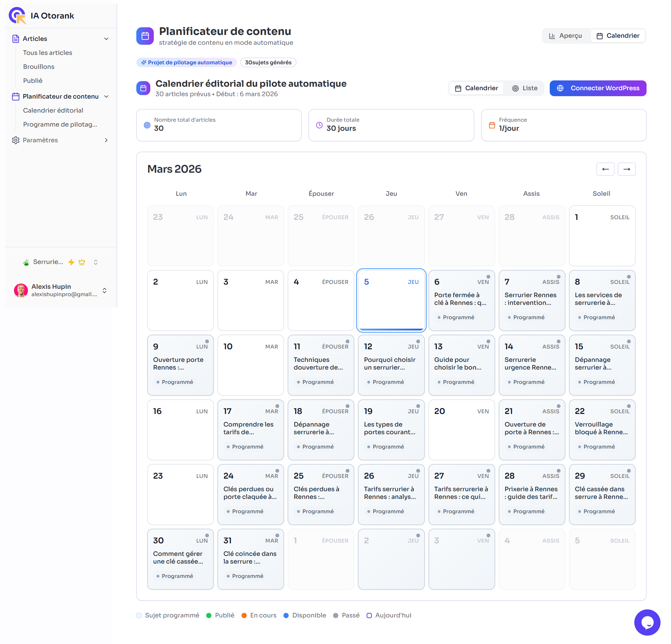
Task: Expand the Paramètres section
Action: (x=106, y=140)
